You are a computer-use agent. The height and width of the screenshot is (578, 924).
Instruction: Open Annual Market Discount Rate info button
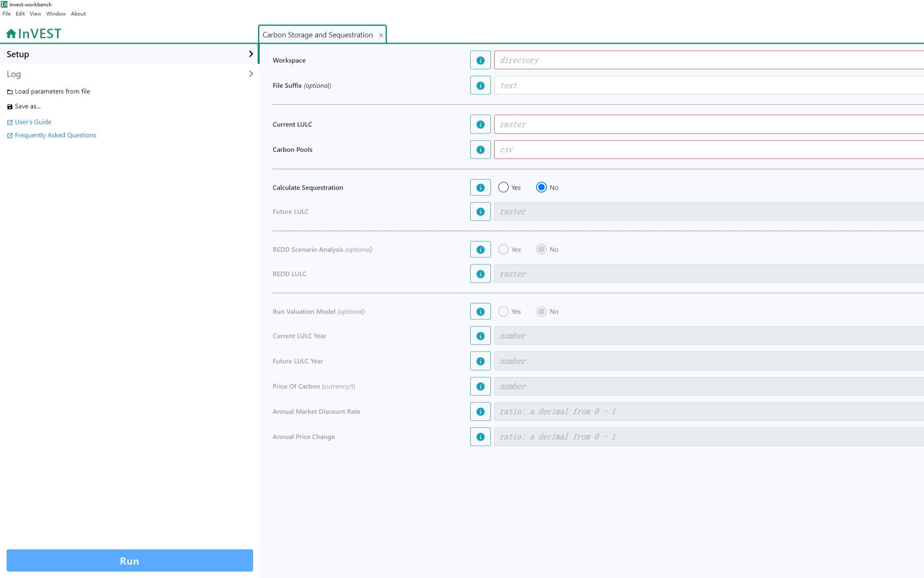tap(480, 411)
